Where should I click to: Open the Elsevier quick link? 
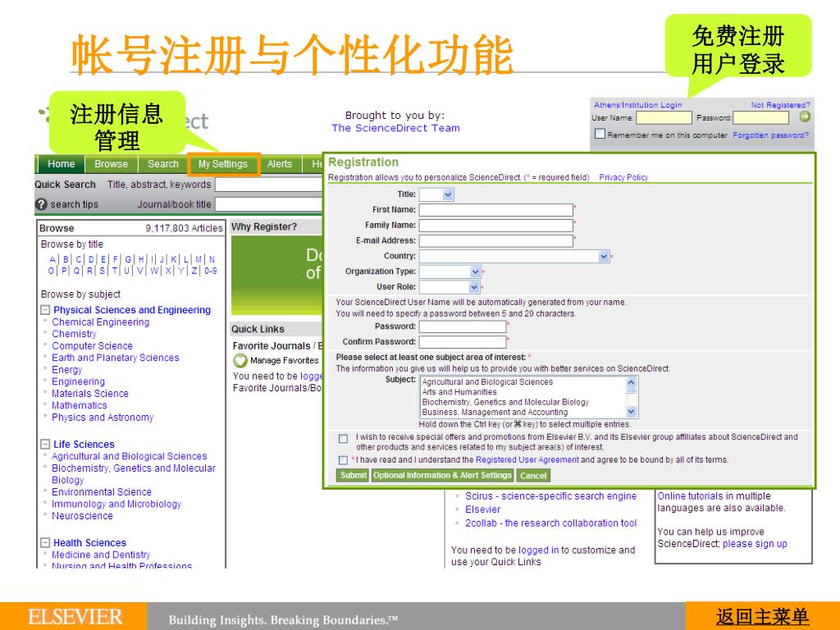click(x=482, y=510)
